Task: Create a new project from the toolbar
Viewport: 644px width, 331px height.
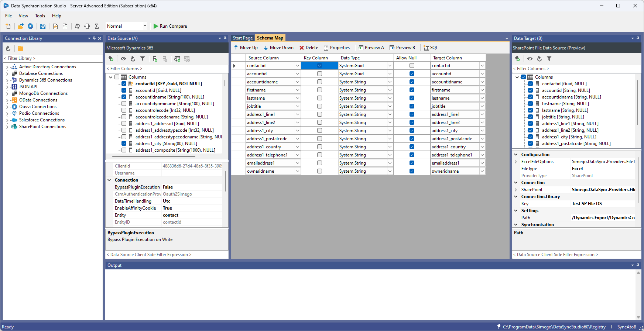Action: coord(8,26)
